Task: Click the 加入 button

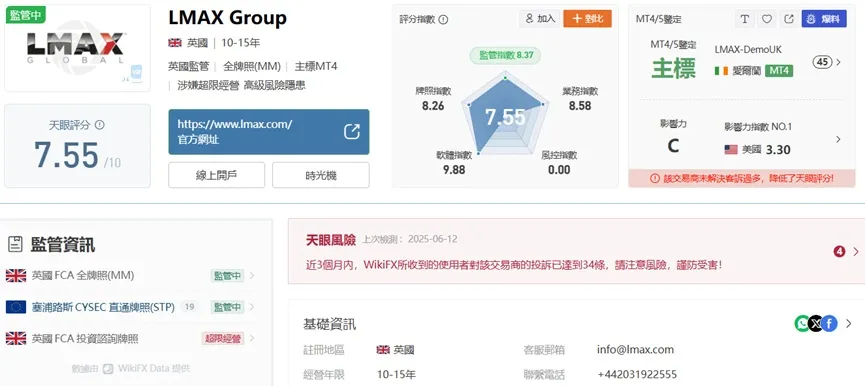Action: [x=540, y=19]
